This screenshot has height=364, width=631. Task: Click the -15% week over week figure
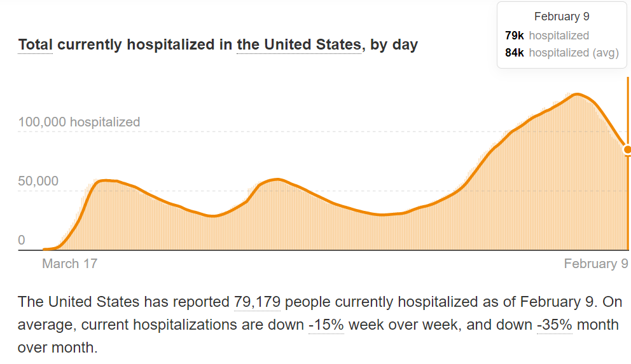[x=326, y=325]
